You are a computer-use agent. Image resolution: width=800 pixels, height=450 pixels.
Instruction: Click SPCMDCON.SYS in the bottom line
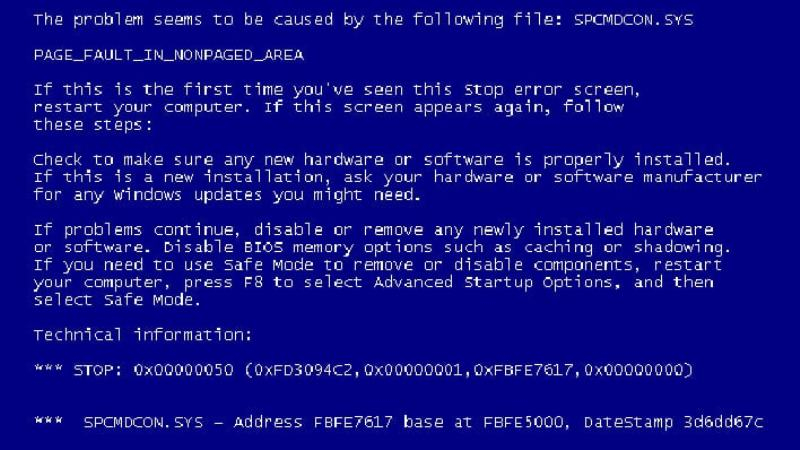point(143,422)
